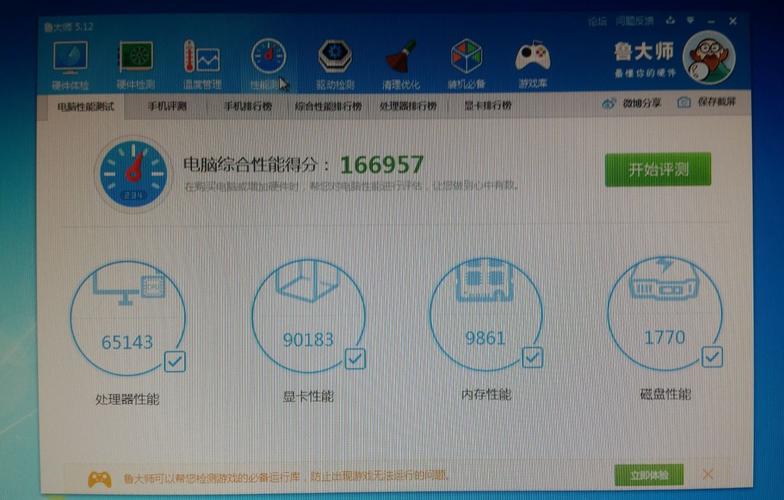This screenshot has height=500, width=784.
Task: Toggle the 内存性能 checkbox
Action: (x=532, y=358)
